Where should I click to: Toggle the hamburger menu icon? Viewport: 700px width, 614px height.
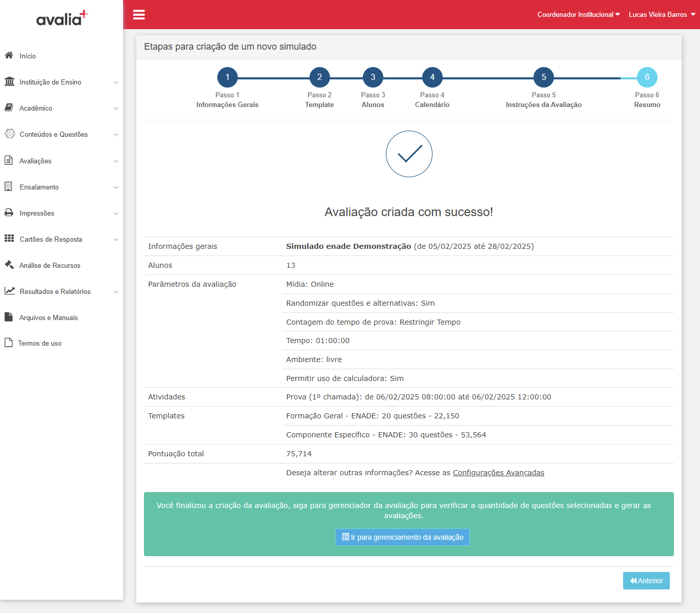[139, 14]
